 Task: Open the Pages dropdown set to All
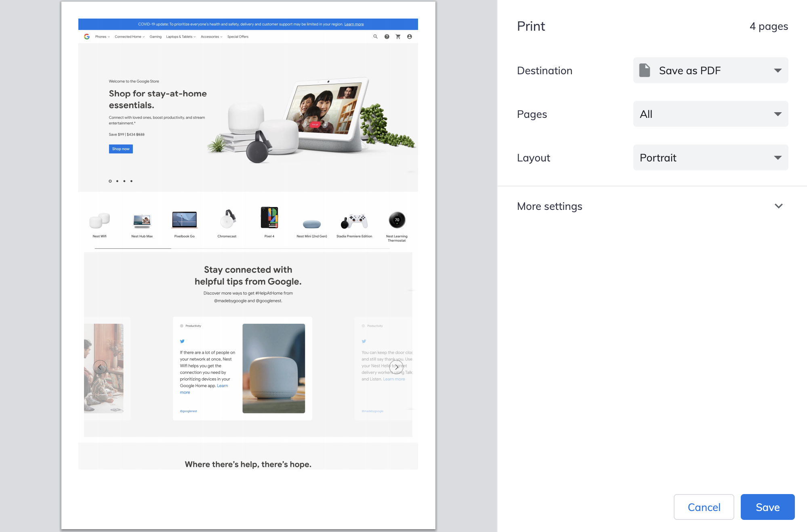[710, 114]
